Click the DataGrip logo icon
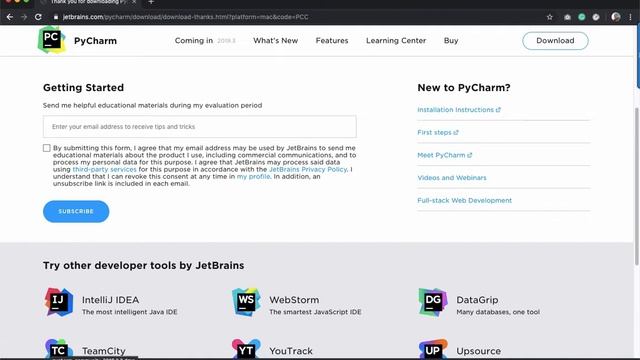640x360 pixels. click(x=433, y=302)
